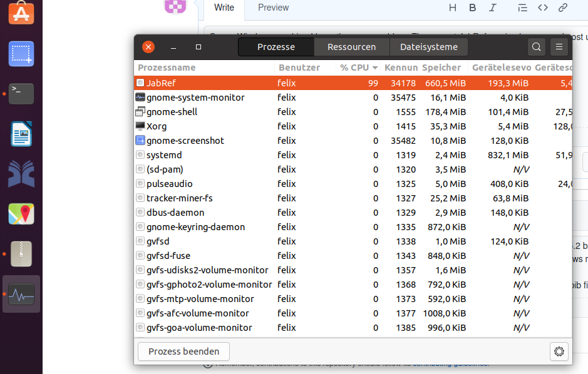Viewport: 588px width, 374px height.
Task: Select the tracker-miner-fs process row
Action: tap(353, 198)
